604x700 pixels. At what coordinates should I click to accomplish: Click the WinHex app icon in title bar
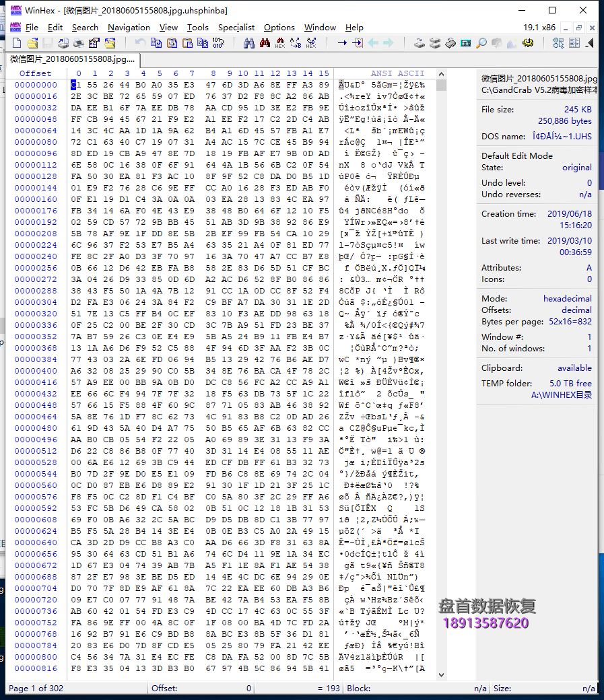[15, 10]
